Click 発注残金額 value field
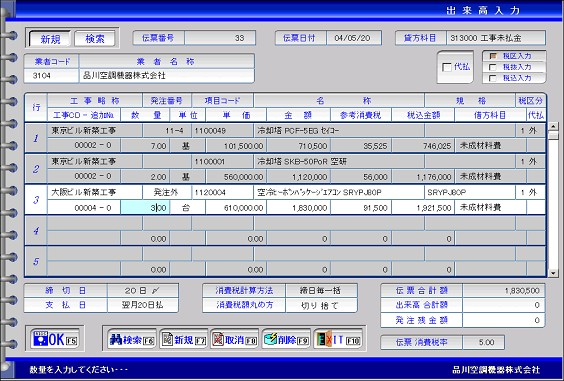This screenshot has height=381, width=564. coord(504,320)
